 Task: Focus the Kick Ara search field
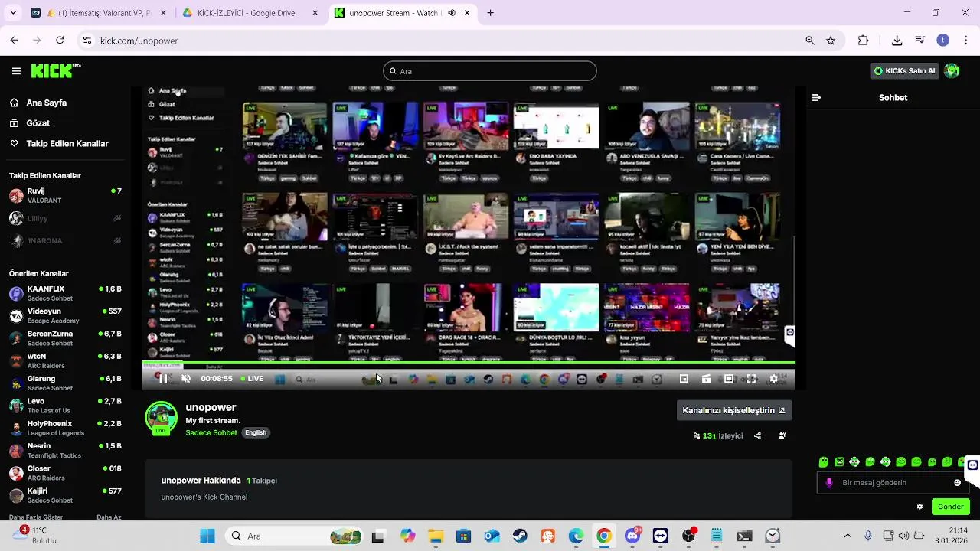click(x=490, y=71)
